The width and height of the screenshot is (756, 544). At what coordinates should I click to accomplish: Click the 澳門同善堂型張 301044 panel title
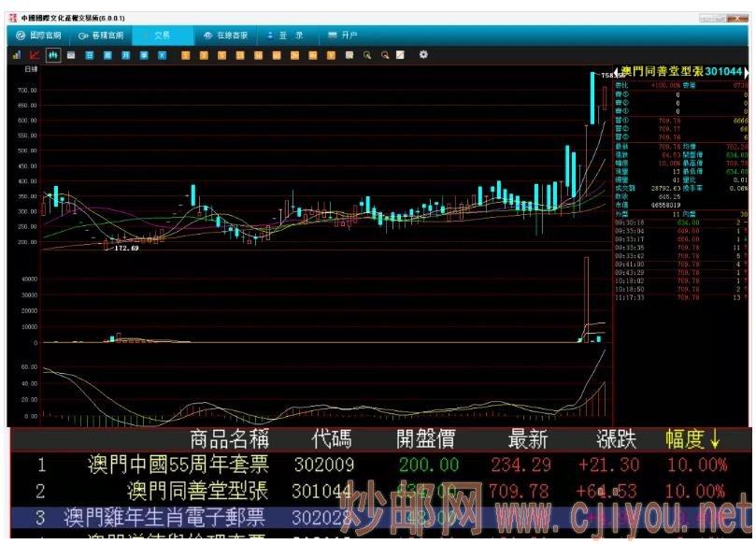tap(681, 72)
